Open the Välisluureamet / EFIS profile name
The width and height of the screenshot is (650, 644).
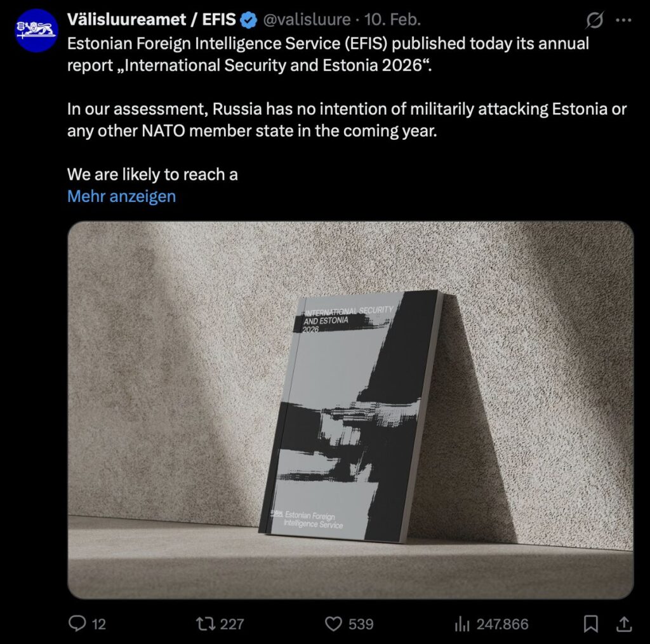pos(151,20)
